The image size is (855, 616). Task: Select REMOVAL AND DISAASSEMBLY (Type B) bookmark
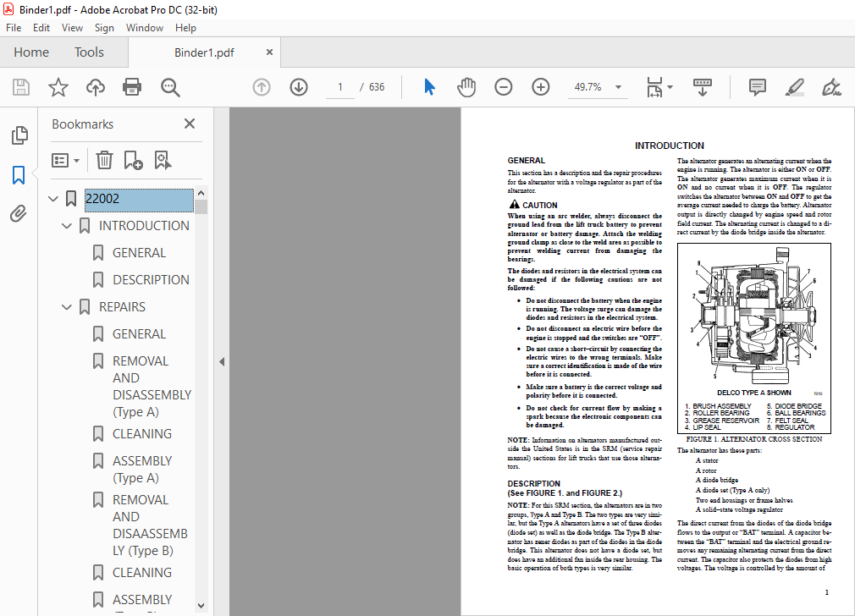click(x=151, y=525)
